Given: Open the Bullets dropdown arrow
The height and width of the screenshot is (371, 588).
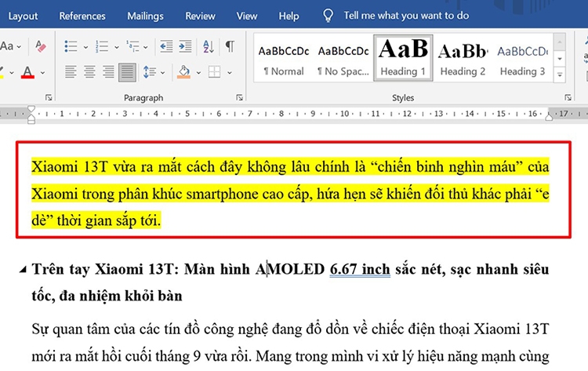Looking at the screenshot, I should (85, 47).
